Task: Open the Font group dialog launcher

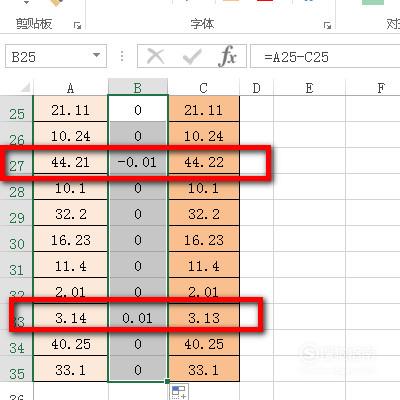Action: (x=328, y=25)
